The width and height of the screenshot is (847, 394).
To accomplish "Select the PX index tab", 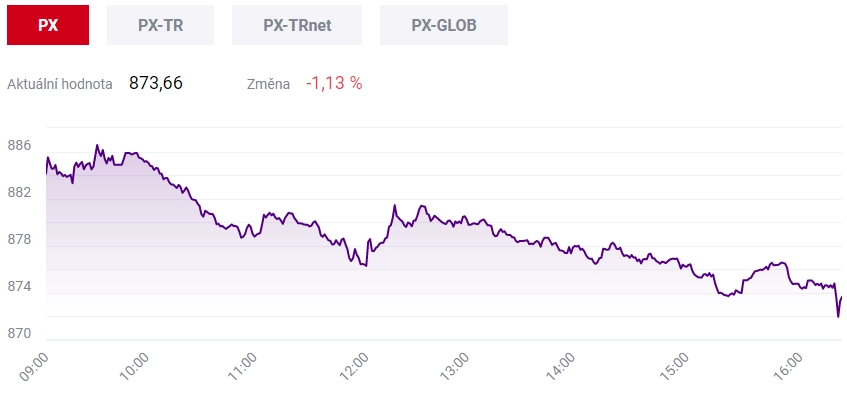I will click(x=48, y=25).
